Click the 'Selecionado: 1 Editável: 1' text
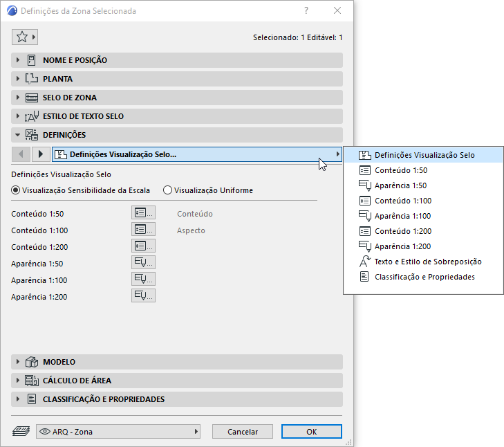Viewport: 504px width, 447px height. click(298, 37)
